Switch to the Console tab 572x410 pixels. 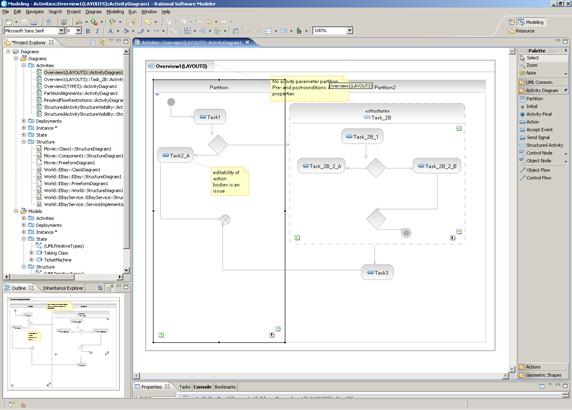202,387
